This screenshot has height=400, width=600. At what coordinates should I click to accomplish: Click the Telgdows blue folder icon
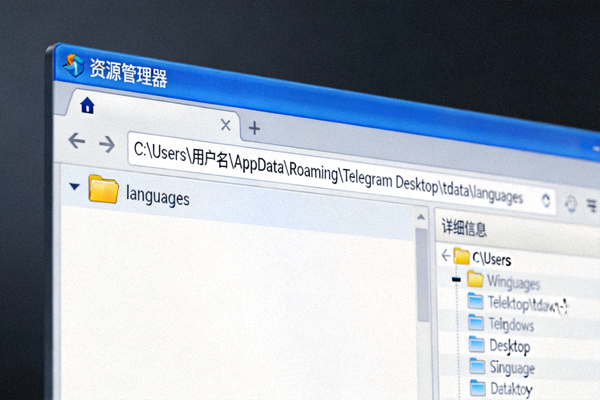[x=476, y=322]
